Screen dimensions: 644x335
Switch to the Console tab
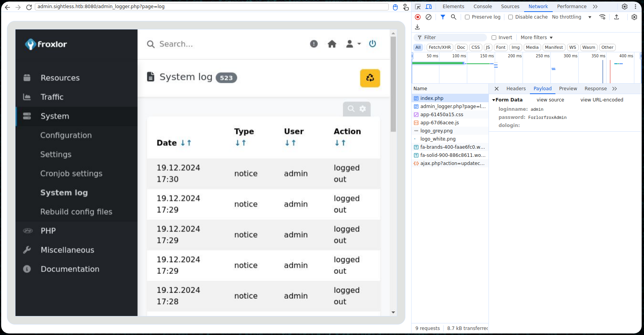point(482,7)
